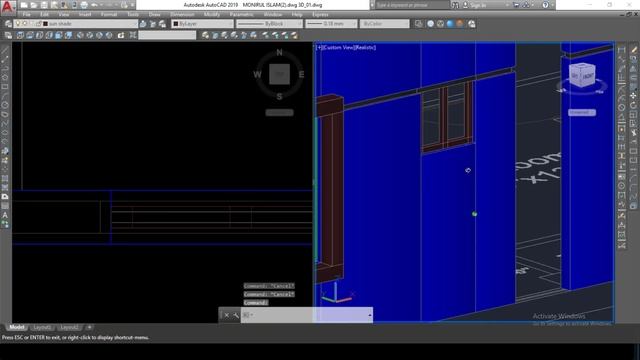The width and height of the screenshot is (640, 360).
Task: Select the Multiline Text A tool
Action: [5, 215]
